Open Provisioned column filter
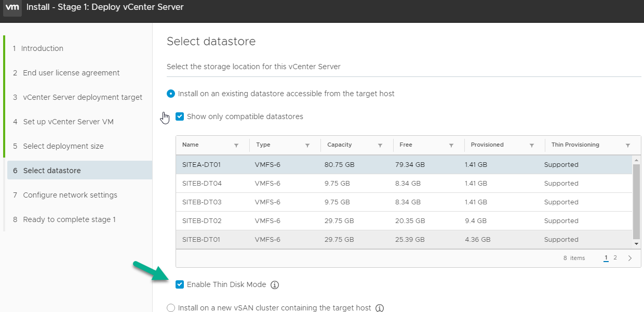 coord(532,146)
